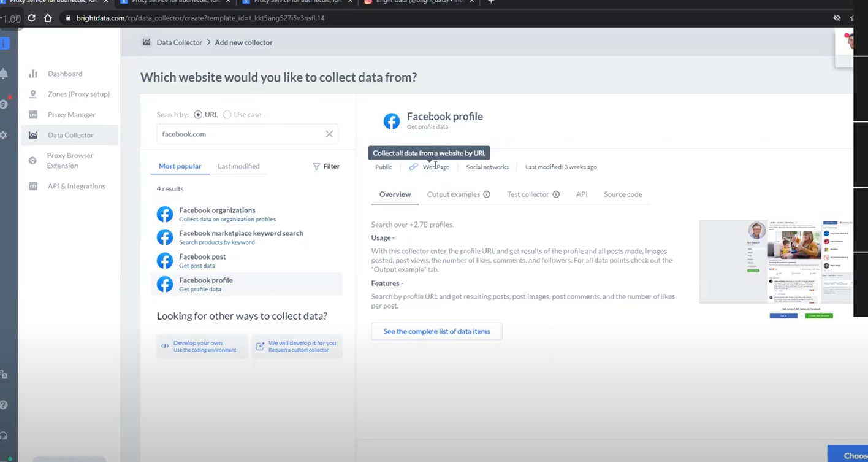Click Facebook logo beside Facebook profile result
The image size is (868, 462).
[165, 284]
